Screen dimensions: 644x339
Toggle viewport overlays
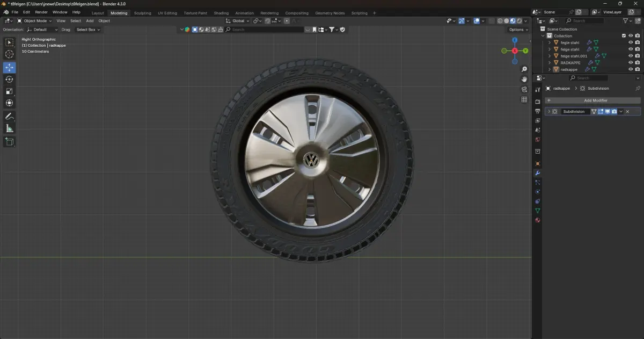coord(477,21)
